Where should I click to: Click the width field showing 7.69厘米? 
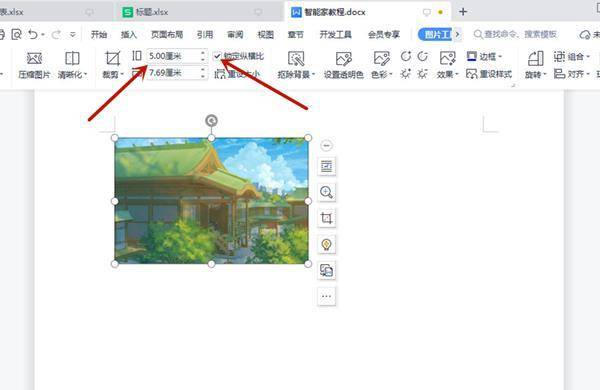[172, 73]
